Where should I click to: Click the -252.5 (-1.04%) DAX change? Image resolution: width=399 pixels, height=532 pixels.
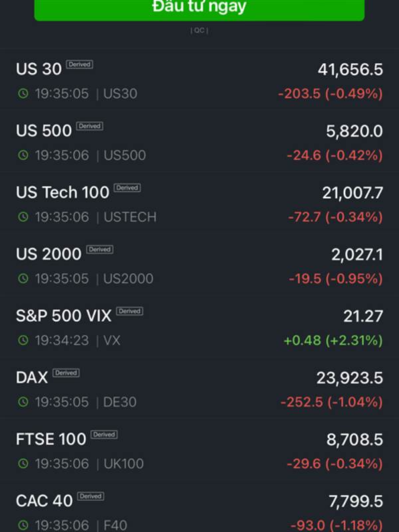[332, 402]
